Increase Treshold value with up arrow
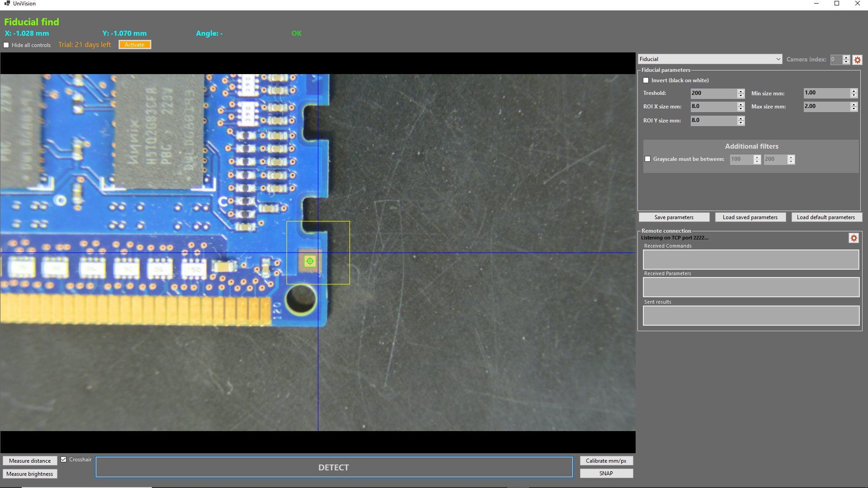The height and width of the screenshot is (488, 868). 741,91
